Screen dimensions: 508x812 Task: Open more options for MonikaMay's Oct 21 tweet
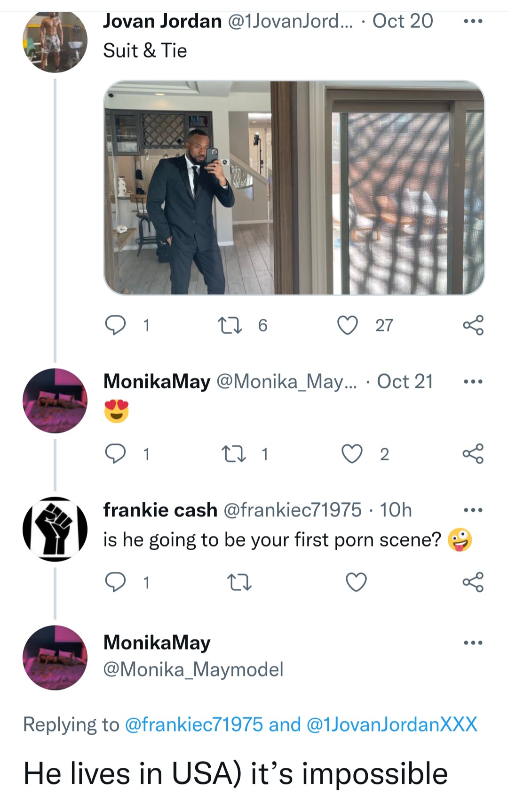click(473, 381)
